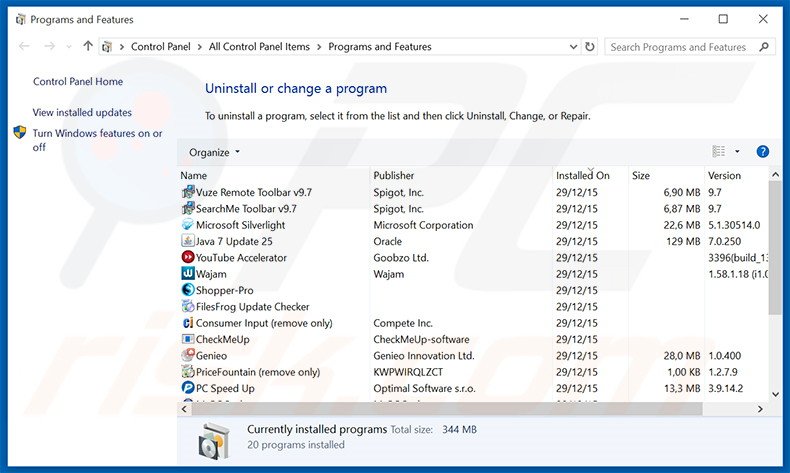
Task: Click the PC Speed Up icon
Action: pyautogui.click(x=188, y=388)
